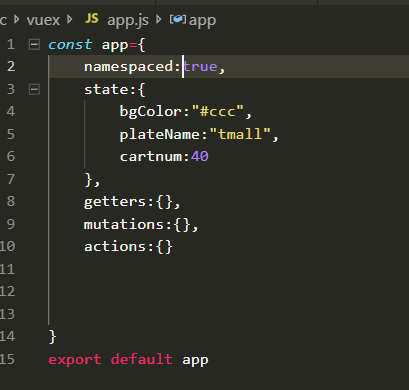Click the 'true' value on line 2
The image size is (409, 390).
coord(200,67)
